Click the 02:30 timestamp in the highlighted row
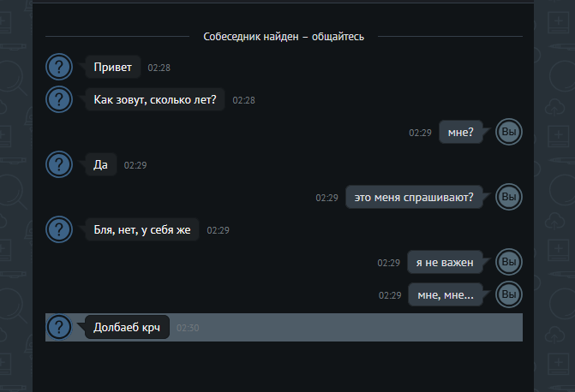 coord(188,328)
